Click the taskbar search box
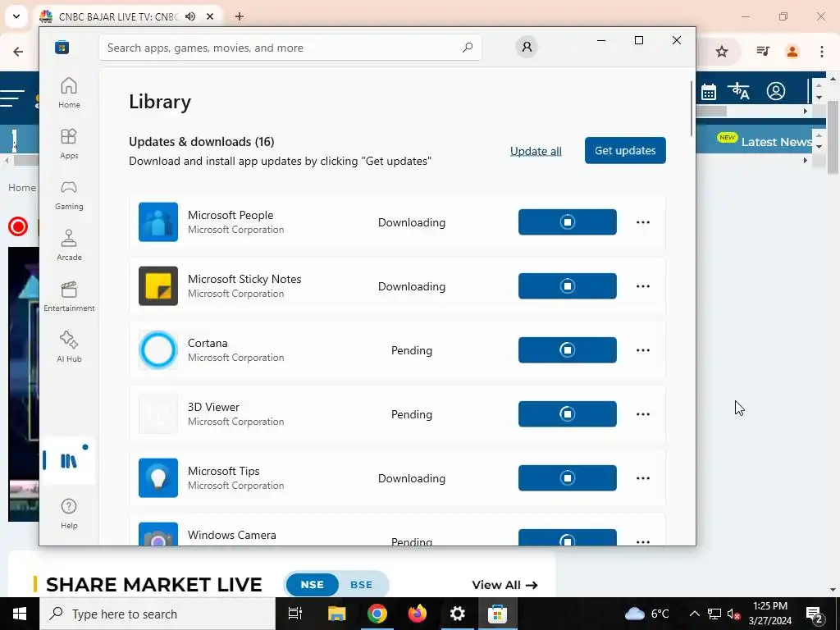Screen dimensions: 840x630 (157, 614)
